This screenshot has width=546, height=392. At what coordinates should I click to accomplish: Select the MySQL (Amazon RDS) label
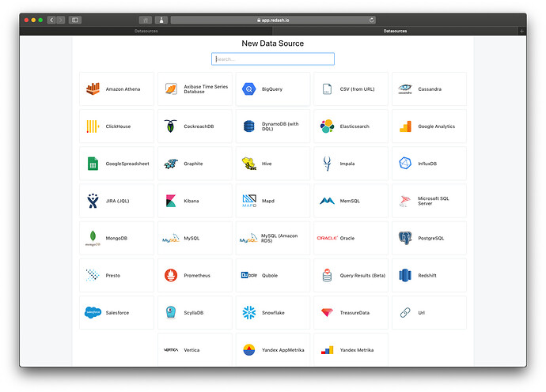click(279, 238)
